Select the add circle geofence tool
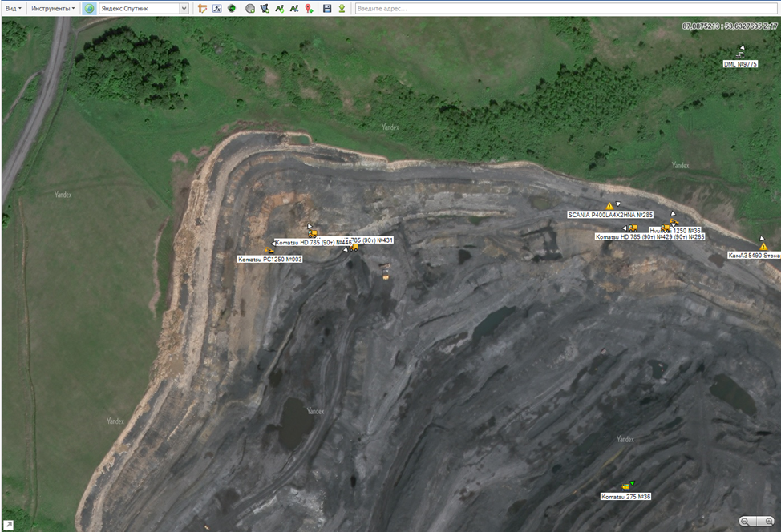 tap(250, 8)
